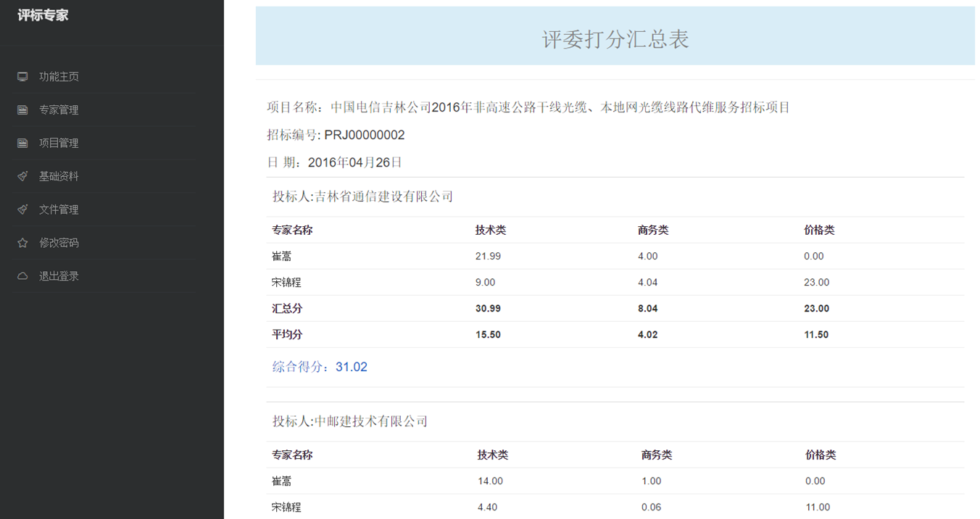
Task: Click the technical score 9.00
Action: pyautogui.click(x=486, y=283)
